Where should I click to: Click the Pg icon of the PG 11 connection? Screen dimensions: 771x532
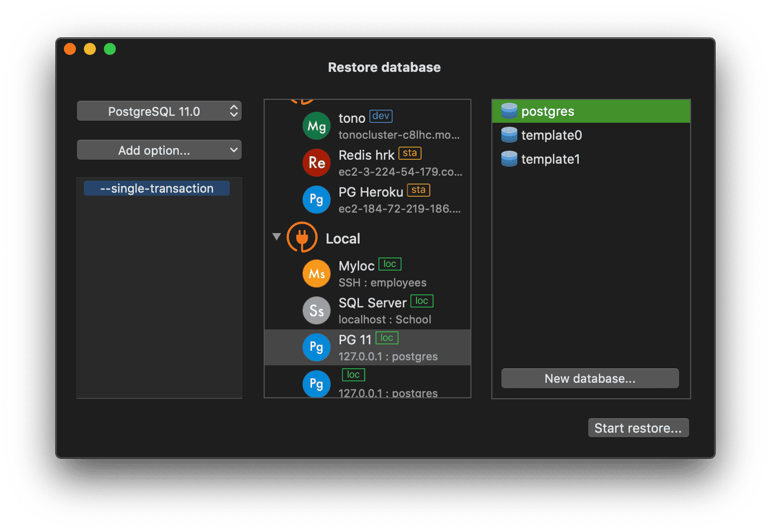click(317, 347)
